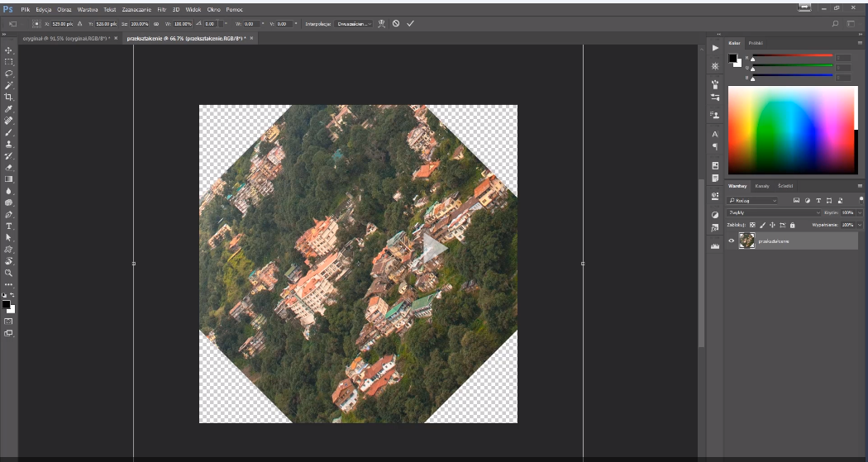
Task: Select the Crop tool
Action: 9,97
